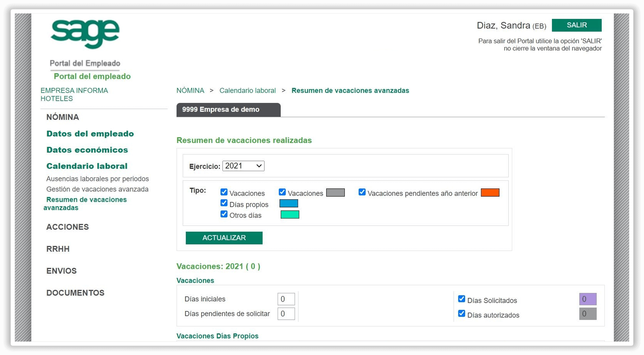The height and width of the screenshot is (355, 644).
Task: Click the gray Vacaciones color swatch
Action: (335, 193)
